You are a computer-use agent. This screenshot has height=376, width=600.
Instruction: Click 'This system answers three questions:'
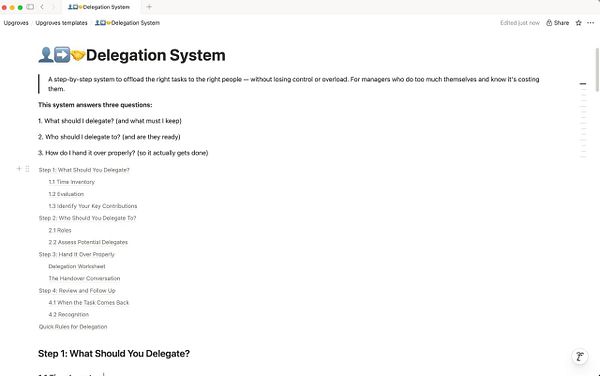(x=95, y=105)
